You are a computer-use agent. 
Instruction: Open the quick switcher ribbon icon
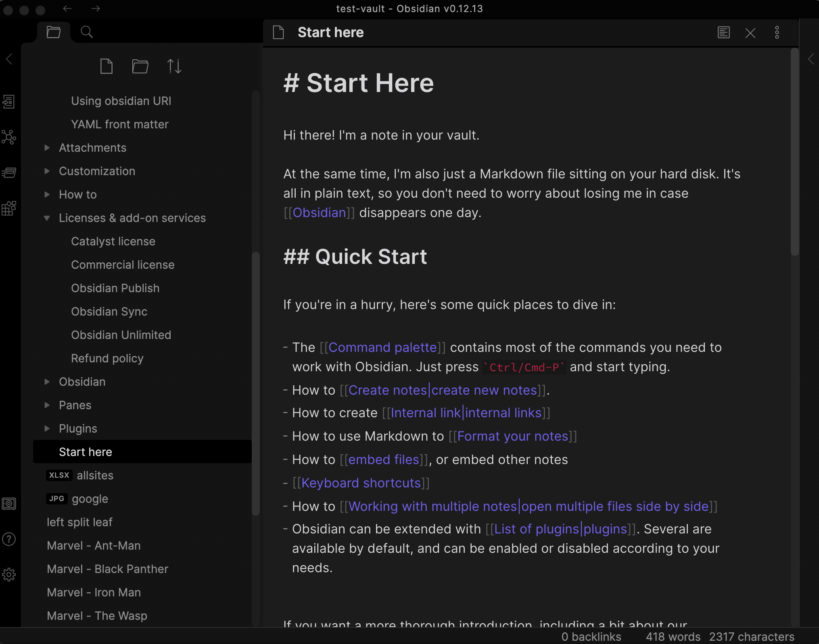click(x=9, y=102)
